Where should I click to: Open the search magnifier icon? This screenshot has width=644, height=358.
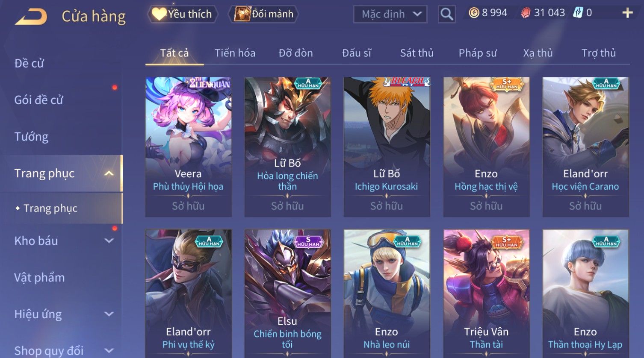pos(447,14)
